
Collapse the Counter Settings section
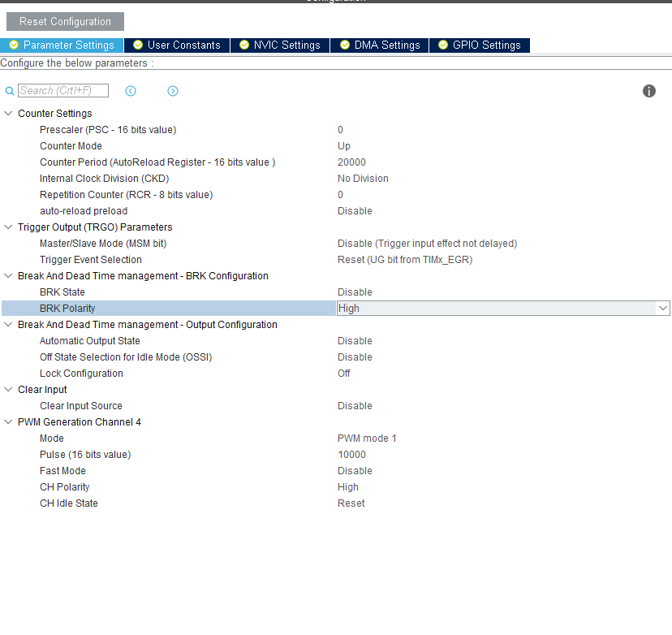(x=9, y=114)
